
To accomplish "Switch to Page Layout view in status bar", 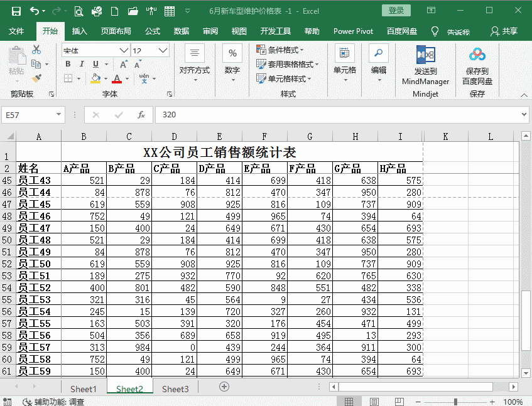I will (x=374, y=402).
